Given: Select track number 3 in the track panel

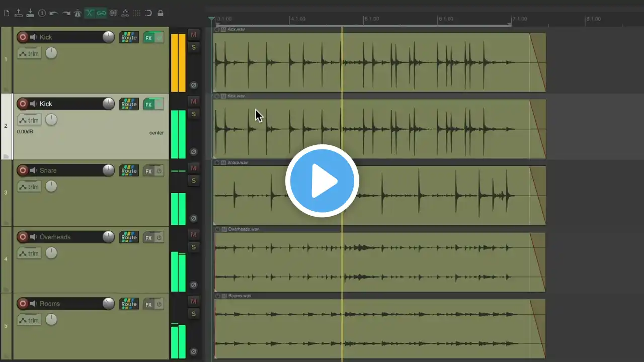Looking at the screenshot, I should click(x=6, y=193).
